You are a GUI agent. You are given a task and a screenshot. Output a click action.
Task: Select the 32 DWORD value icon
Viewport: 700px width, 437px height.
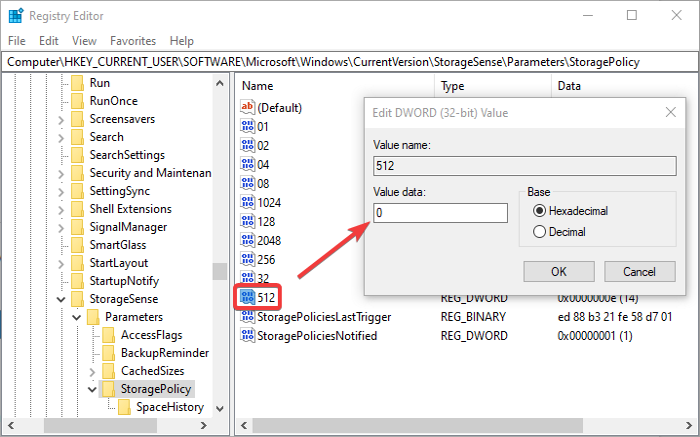pyautogui.click(x=247, y=278)
